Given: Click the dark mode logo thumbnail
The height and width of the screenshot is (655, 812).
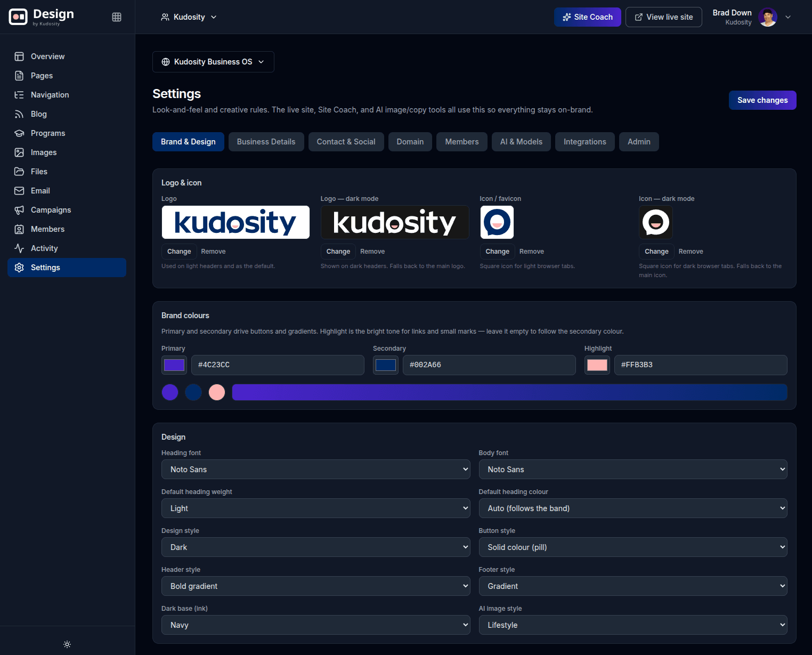Looking at the screenshot, I should (x=395, y=222).
